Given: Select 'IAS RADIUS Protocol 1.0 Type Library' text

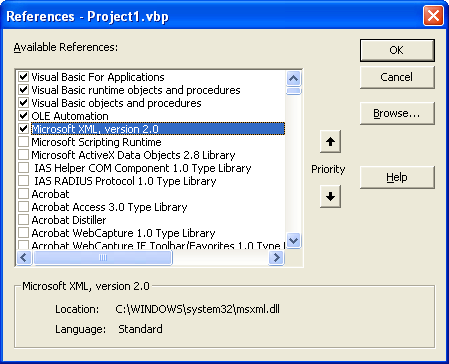Looking at the screenshot, I should click(125, 181).
